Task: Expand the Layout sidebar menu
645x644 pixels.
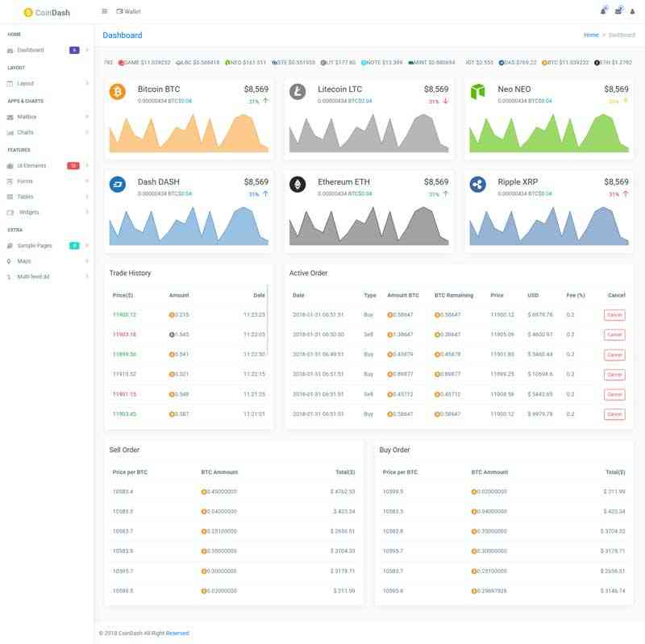Action: 26,83
